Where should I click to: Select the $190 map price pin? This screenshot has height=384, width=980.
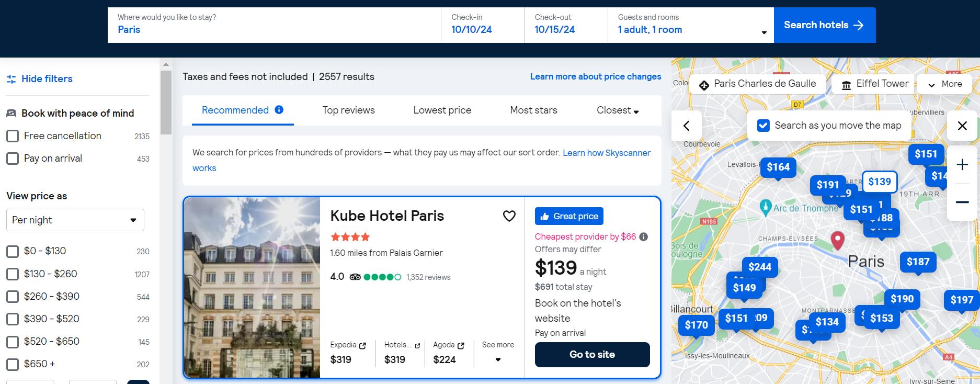pyautogui.click(x=902, y=299)
